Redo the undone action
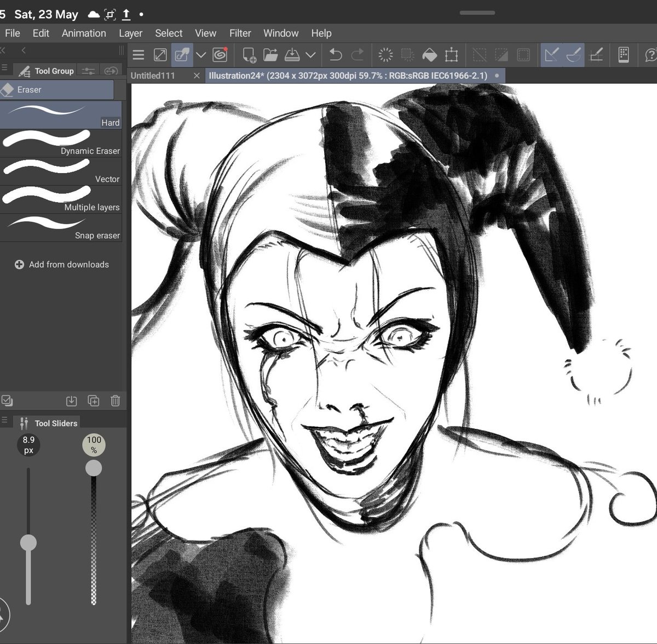 click(x=357, y=55)
